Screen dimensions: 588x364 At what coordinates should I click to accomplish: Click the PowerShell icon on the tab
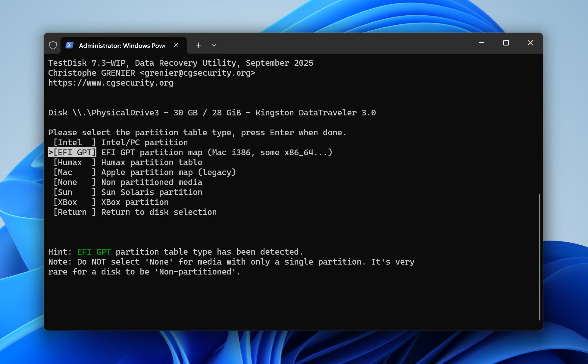coord(70,45)
